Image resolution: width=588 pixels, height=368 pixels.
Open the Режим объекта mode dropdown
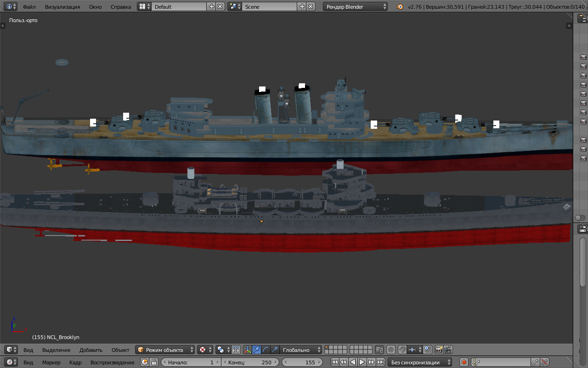165,350
